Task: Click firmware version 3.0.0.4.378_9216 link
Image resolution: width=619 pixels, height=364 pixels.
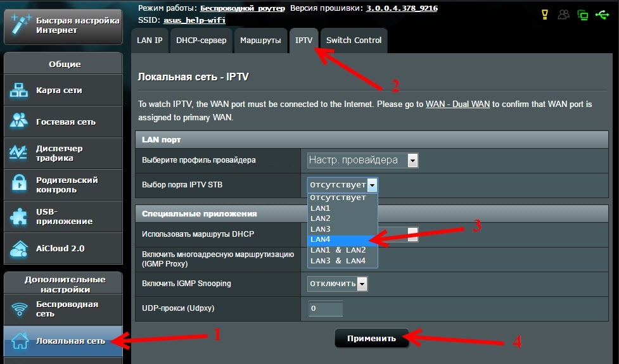Action: point(402,8)
